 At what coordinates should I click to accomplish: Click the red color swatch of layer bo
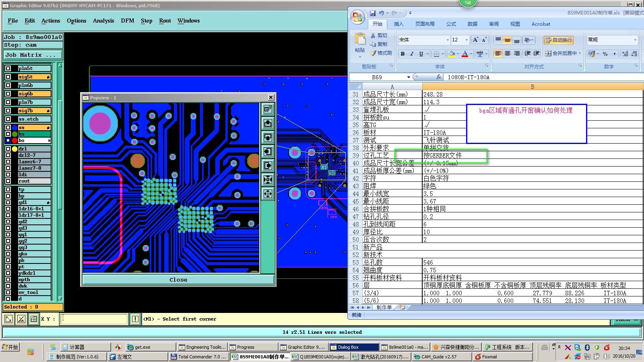click(15, 140)
